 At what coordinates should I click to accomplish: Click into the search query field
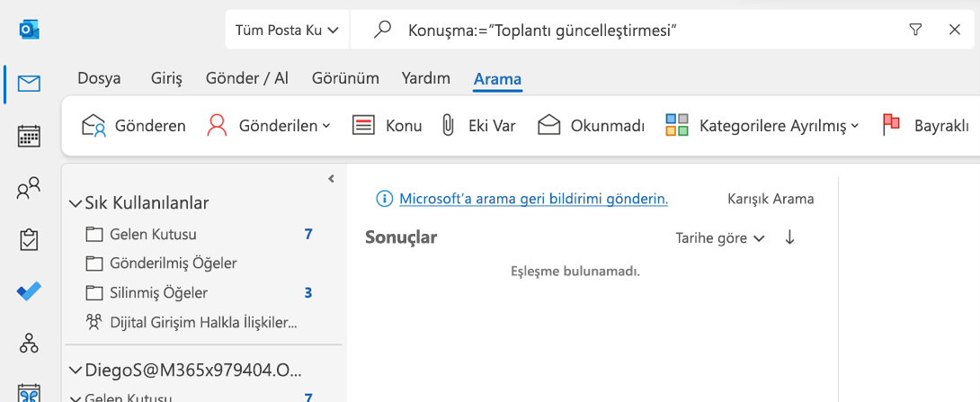(x=650, y=30)
